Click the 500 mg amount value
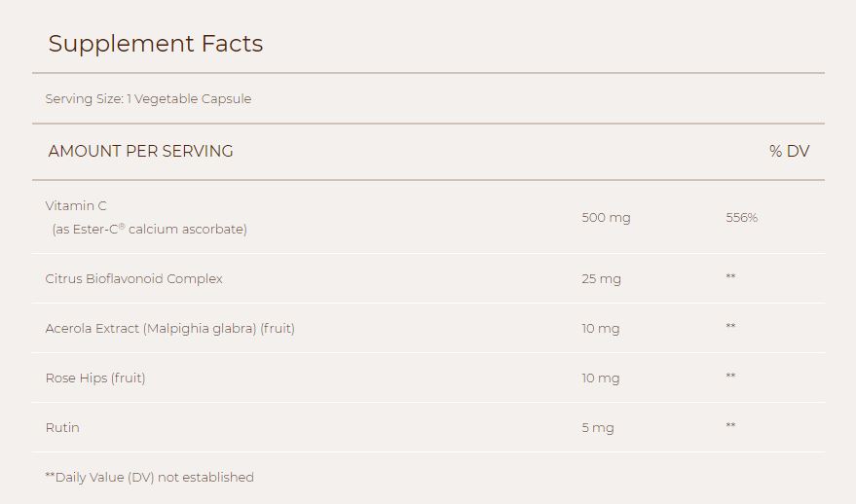This screenshot has height=504, width=856. tap(606, 218)
